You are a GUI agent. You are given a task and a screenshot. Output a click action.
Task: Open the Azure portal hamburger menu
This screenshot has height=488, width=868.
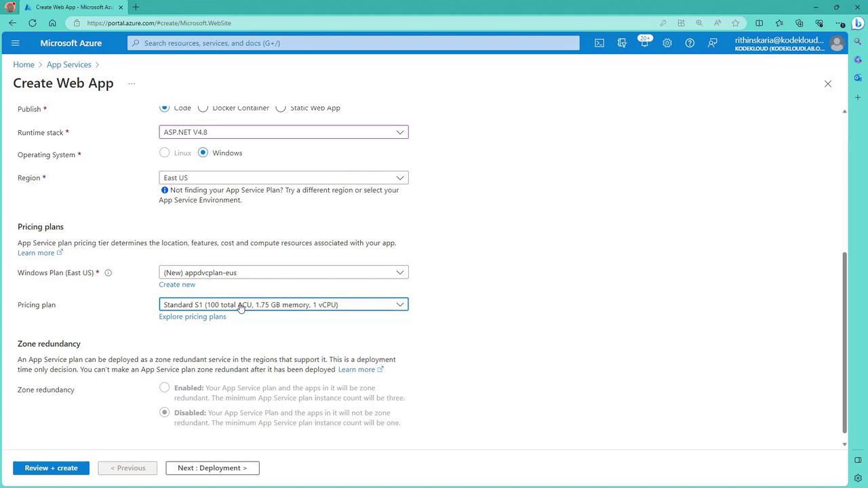16,43
